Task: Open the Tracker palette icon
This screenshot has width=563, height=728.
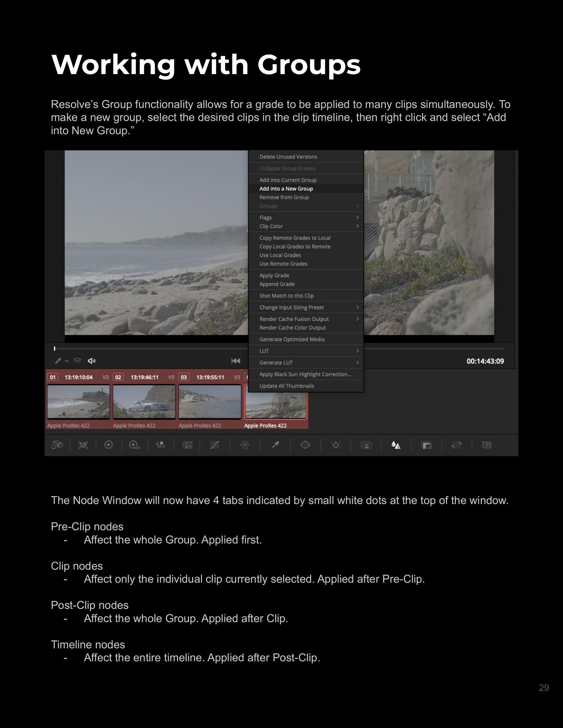Action: 335,445
